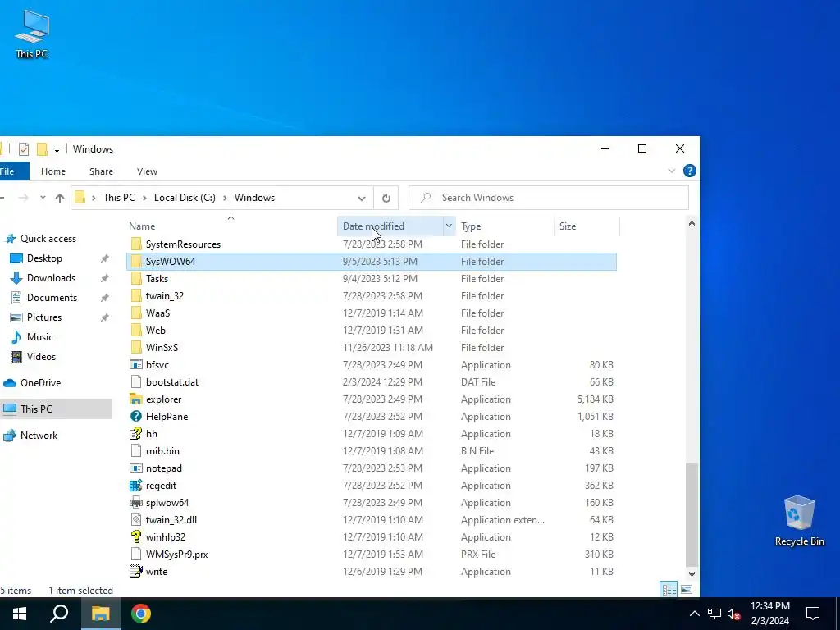This screenshot has width=840, height=630.
Task: Open Downloads in the navigation pane
Action: coord(51,278)
